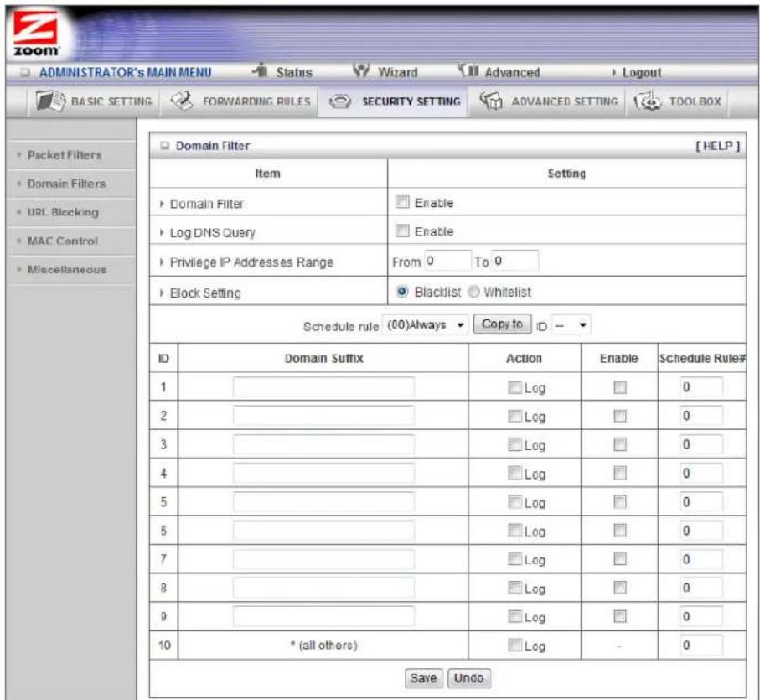
Task: Click the Forwarding Rules icon
Action: click(x=182, y=101)
